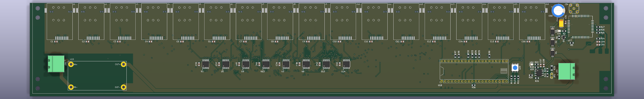Click resistor R36 below U18
Screen dimensions: 644x99
473,85
